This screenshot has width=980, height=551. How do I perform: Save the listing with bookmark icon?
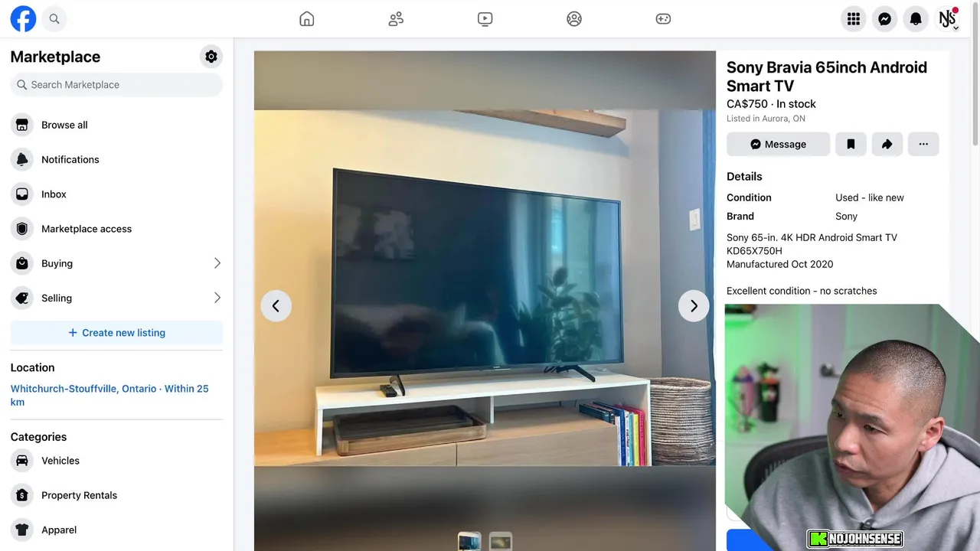(x=851, y=144)
